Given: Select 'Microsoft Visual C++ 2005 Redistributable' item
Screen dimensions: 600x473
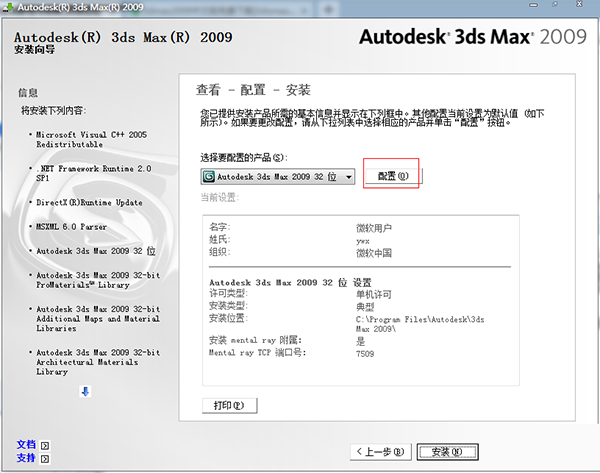Looking at the screenshot, I should coord(91,140).
